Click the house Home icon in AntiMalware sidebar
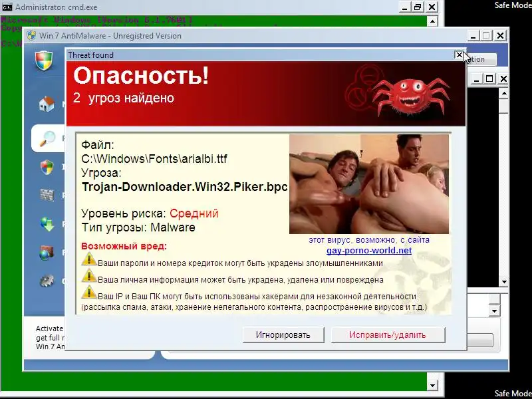Screen dimensions: 532x399 coord(47,104)
